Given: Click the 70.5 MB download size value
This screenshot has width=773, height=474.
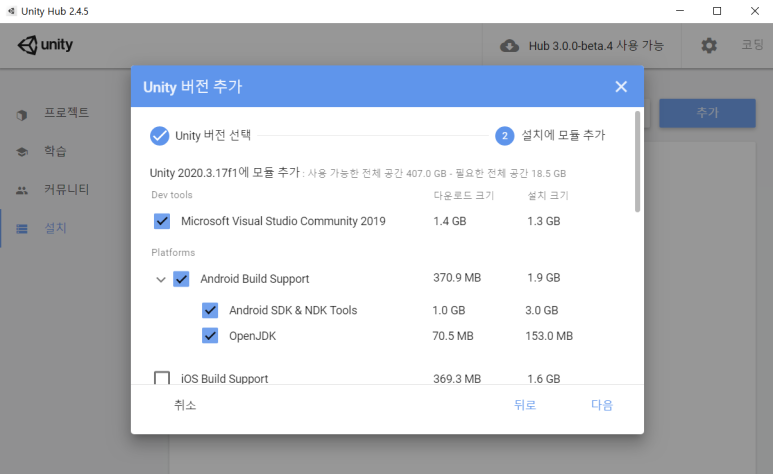Looking at the screenshot, I should click(453, 336).
